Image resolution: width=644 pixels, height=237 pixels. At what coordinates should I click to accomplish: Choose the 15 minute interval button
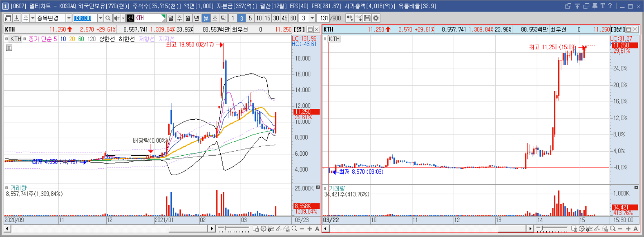[267, 18]
